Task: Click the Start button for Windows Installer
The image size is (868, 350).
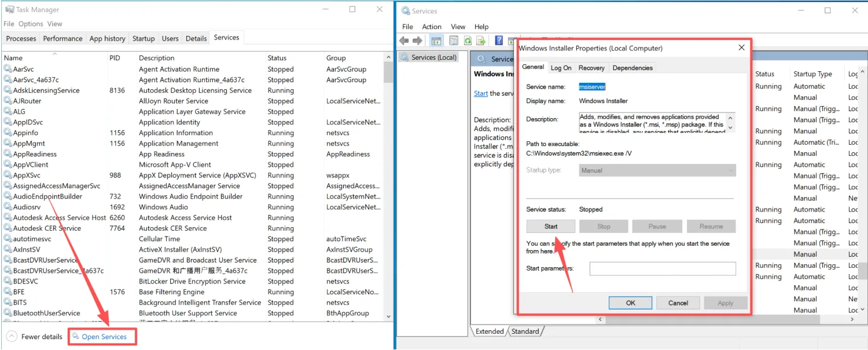Action: point(551,227)
